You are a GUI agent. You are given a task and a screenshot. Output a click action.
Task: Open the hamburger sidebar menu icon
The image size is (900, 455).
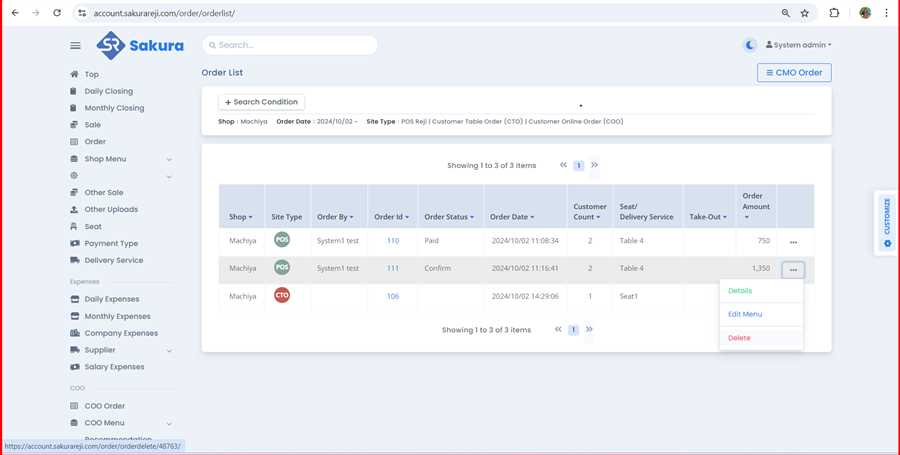click(x=75, y=45)
